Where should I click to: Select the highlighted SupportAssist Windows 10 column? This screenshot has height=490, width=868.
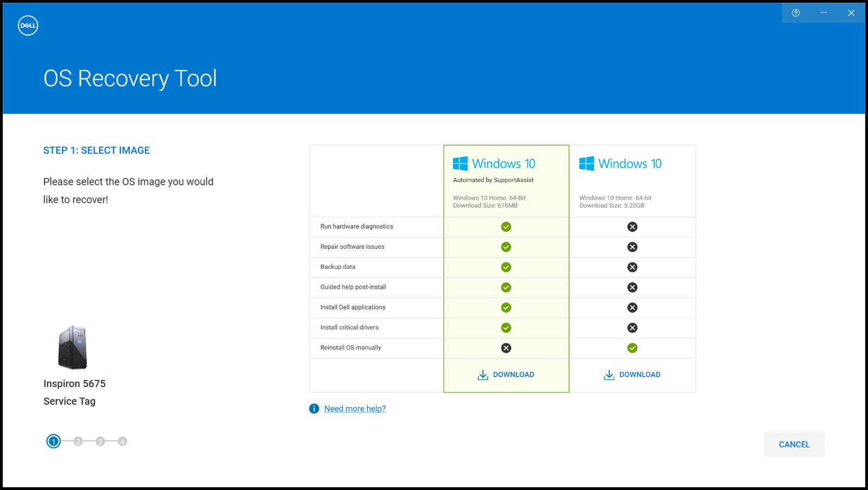coord(506,182)
